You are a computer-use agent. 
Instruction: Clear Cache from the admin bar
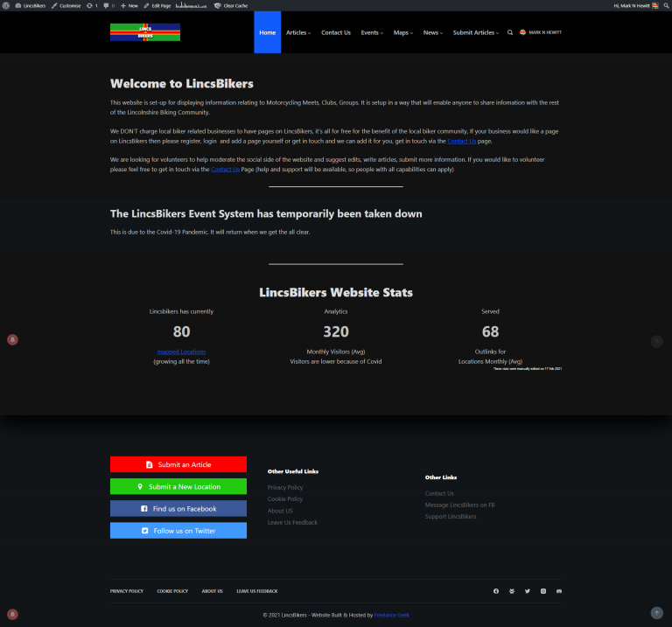point(231,5)
